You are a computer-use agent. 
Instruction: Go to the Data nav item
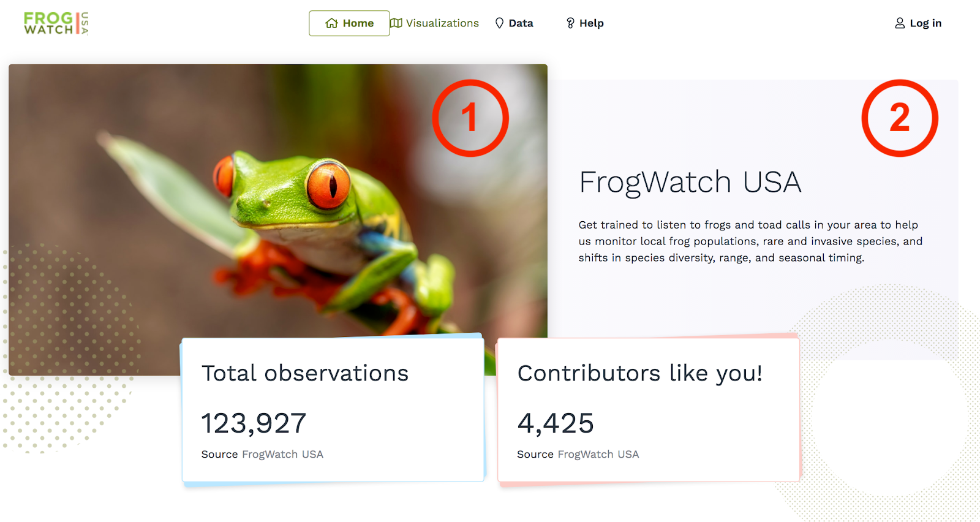click(x=521, y=23)
